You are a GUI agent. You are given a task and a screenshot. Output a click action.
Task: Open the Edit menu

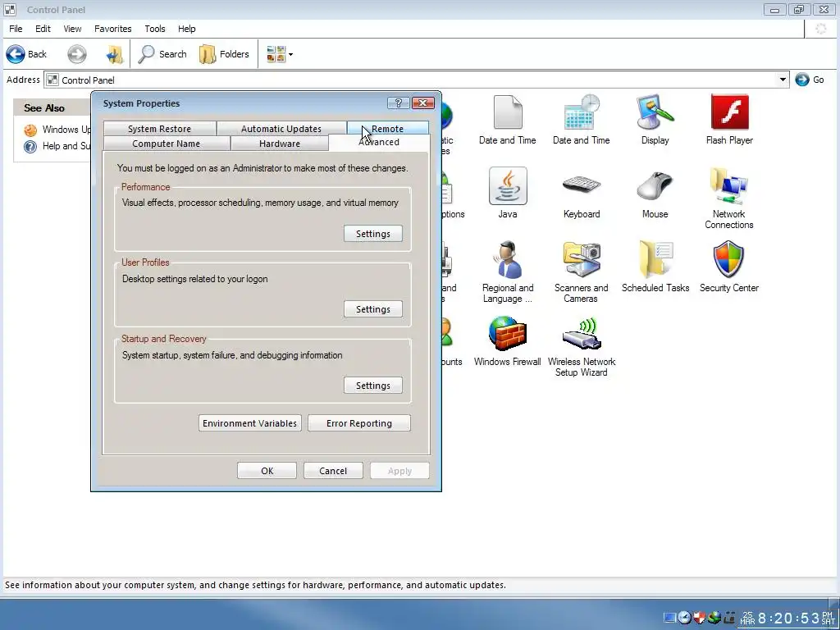(x=43, y=29)
